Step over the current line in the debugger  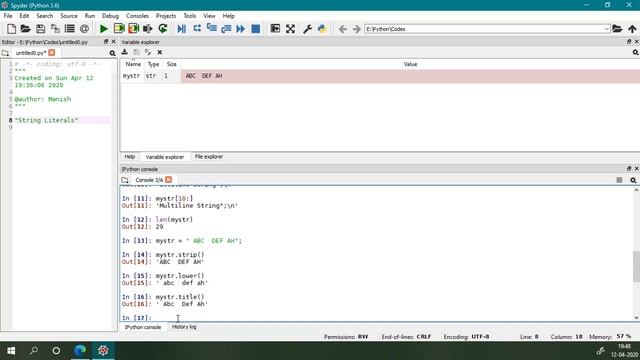[197, 29]
